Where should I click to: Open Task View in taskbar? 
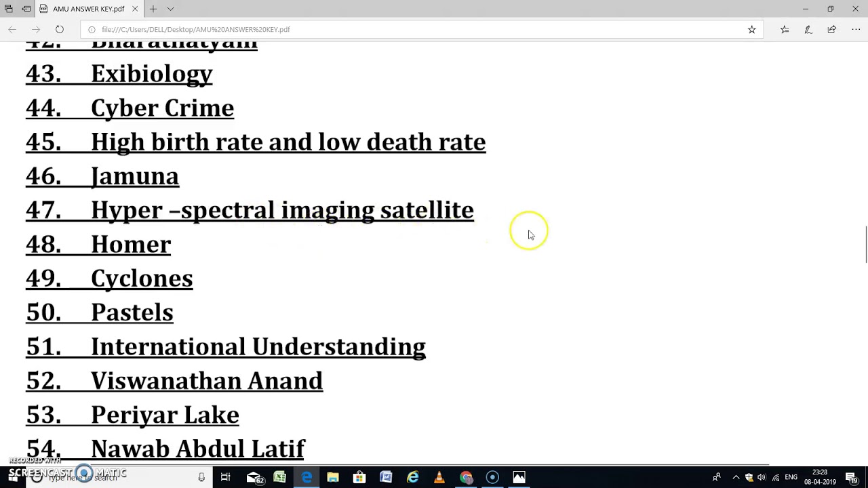[225, 478]
